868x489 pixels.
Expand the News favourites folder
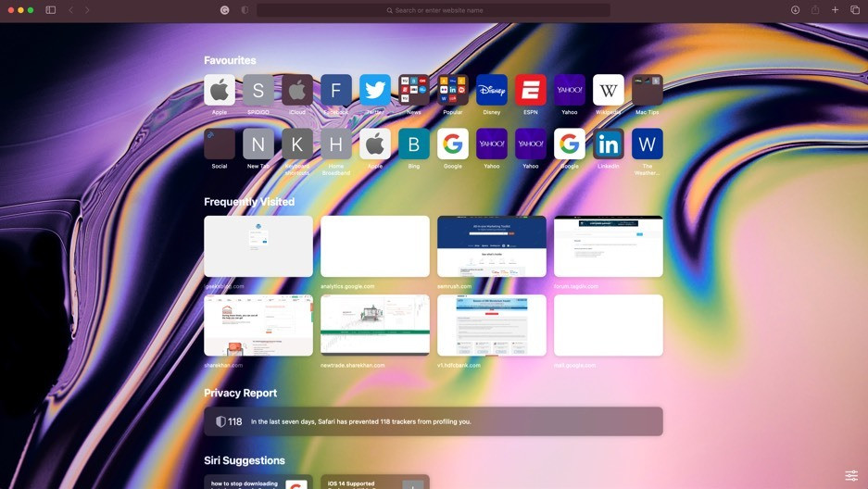tap(414, 90)
